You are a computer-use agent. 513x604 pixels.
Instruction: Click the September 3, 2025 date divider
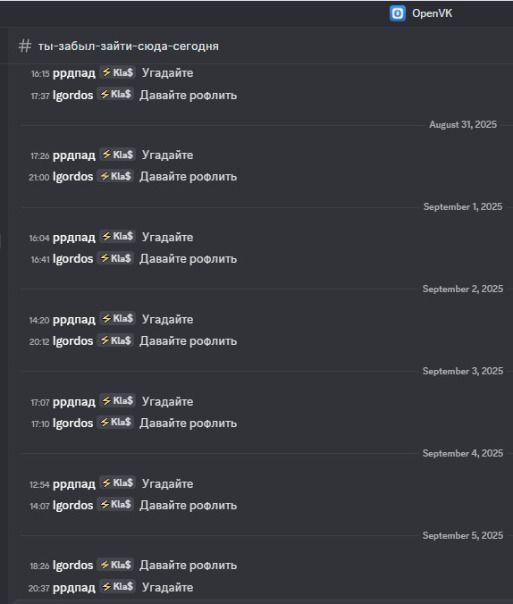tap(463, 371)
